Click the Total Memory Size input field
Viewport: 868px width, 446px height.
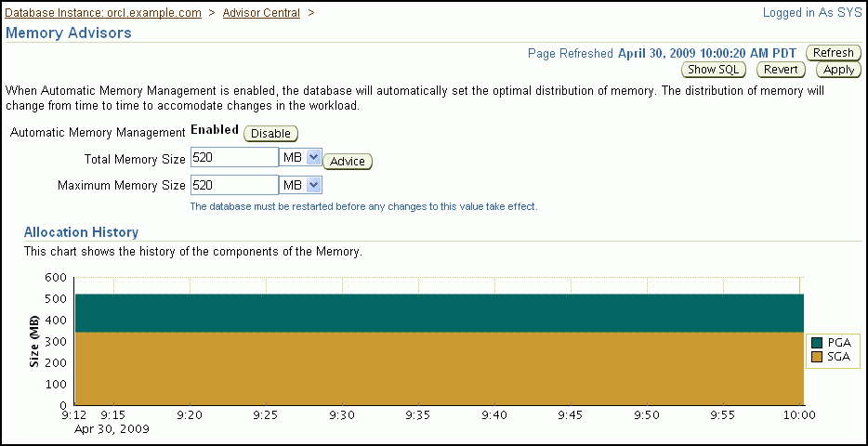(x=234, y=158)
